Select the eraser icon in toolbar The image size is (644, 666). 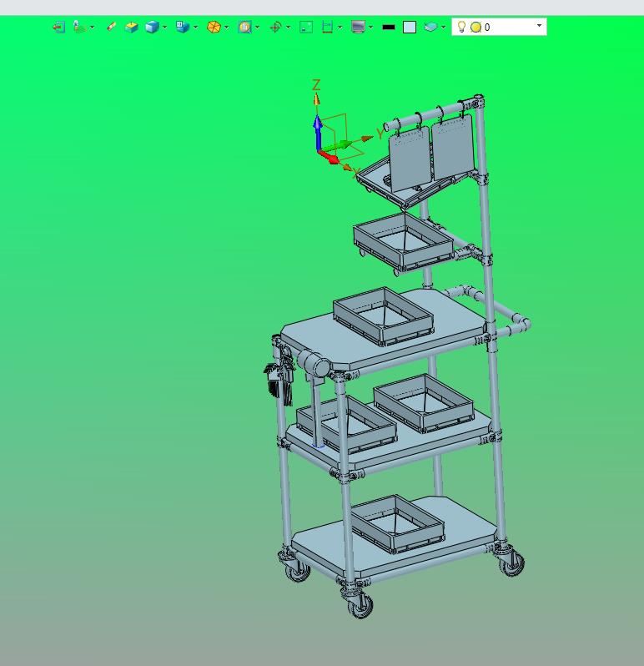(x=111, y=27)
